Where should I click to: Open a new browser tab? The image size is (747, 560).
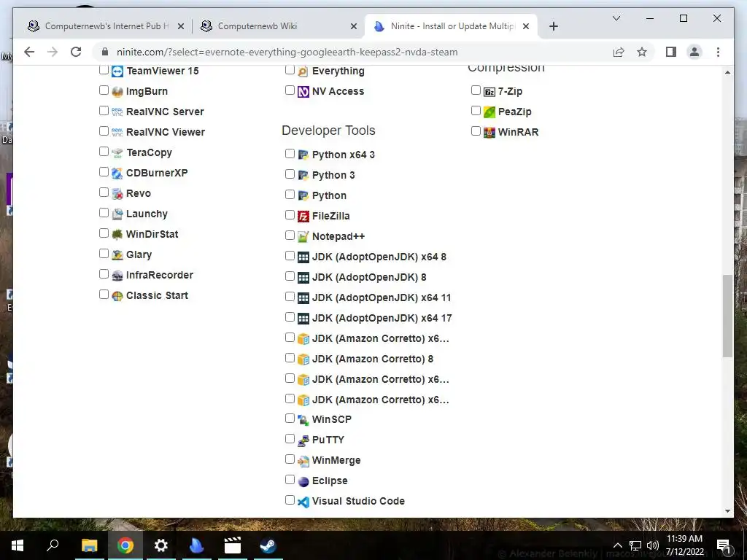tap(553, 26)
